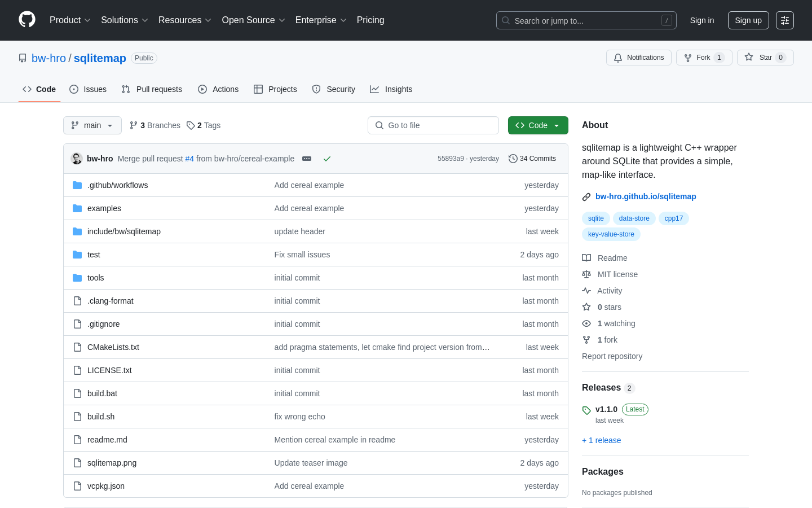Open bw-hro.github.io/sqlitemap website link
The width and height of the screenshot is (812, 508).
646,196
